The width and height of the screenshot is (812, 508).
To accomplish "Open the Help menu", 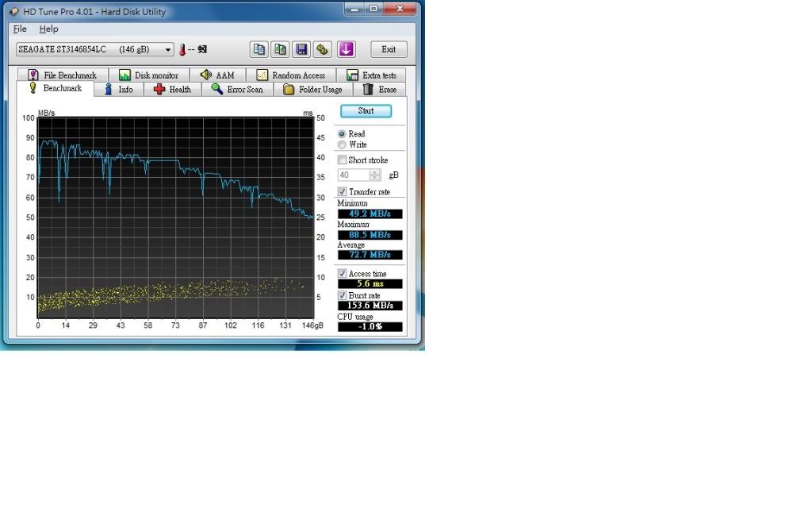I will tap(48, 29).
